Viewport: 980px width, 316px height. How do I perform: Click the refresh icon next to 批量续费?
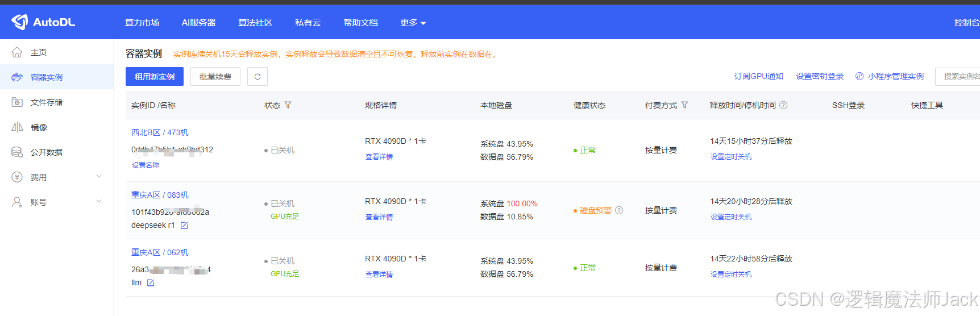coord(258,77)
